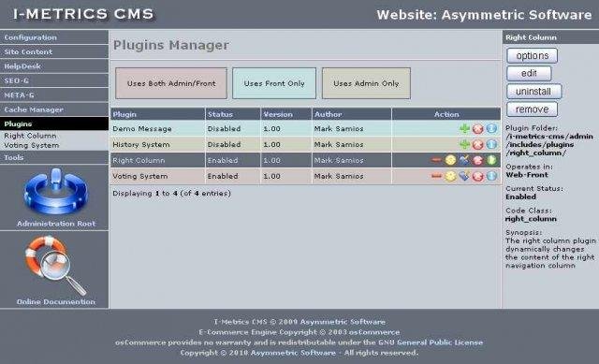Viewport: 599px width, 364px height.
Task: Select the Demo Message plugin name
Action: [x=142, y=129]
